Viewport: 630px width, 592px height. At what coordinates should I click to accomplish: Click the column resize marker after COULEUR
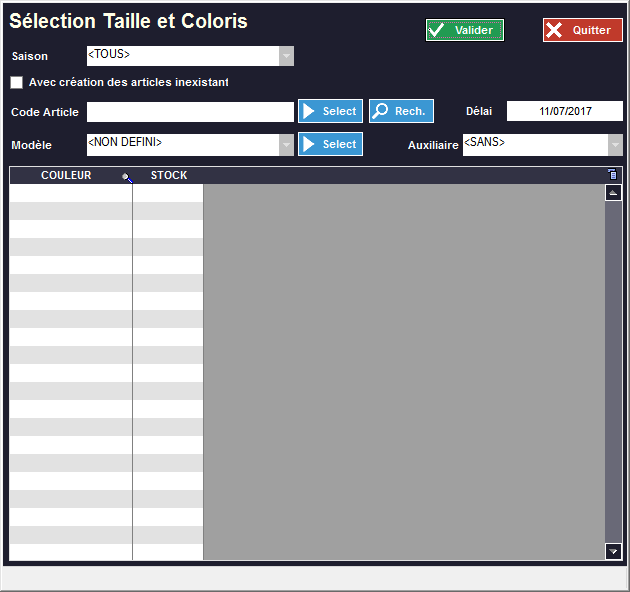(126, 177)
